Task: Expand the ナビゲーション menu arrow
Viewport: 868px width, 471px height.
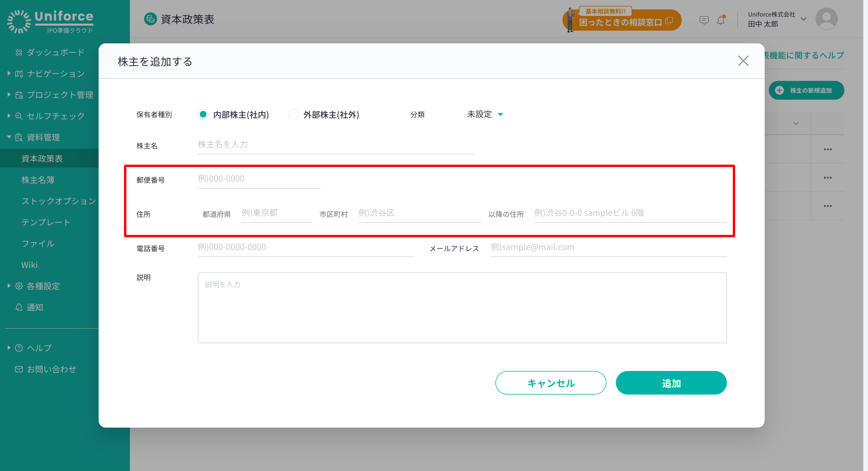Action: 9,73
